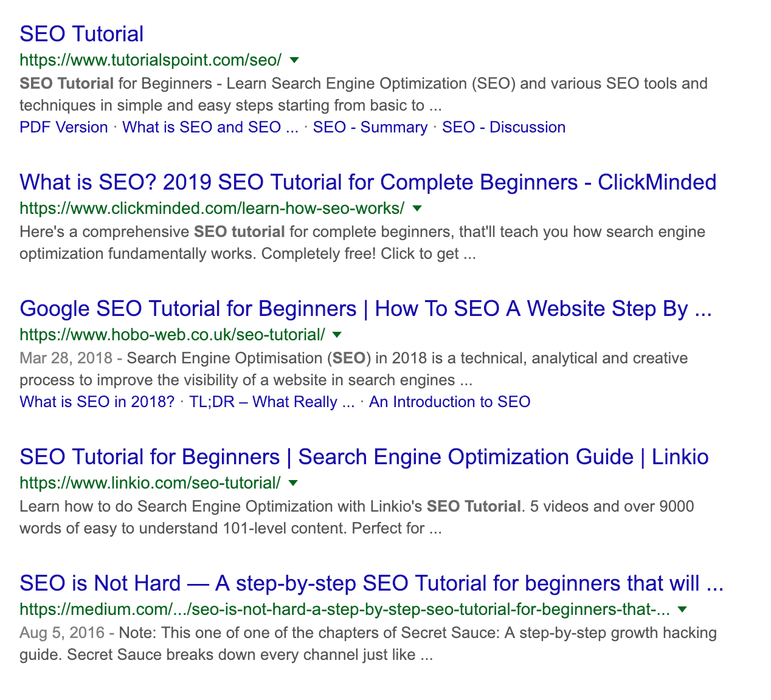Click the 'What is SEO and SEO ...' sitelink
Image resolution: width=771 pixels, height=700 pixels.
pos(210,127)
